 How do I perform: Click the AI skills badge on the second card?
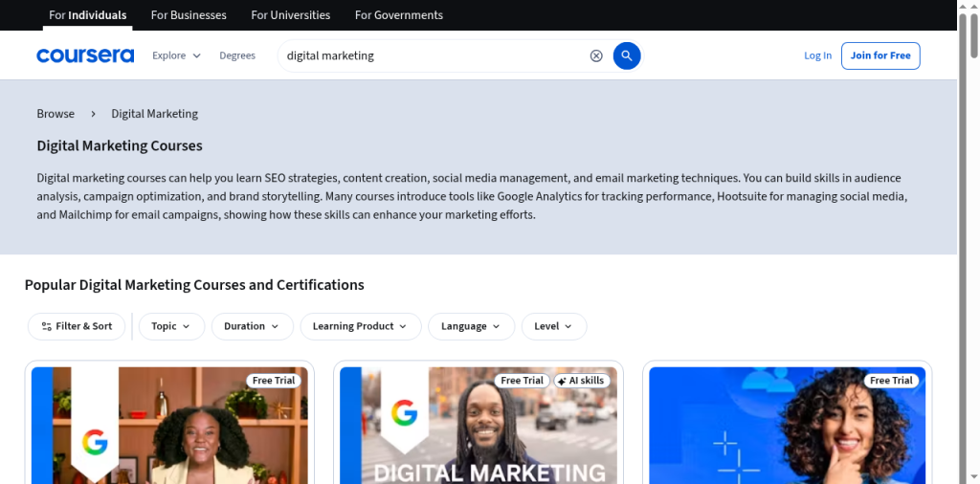581,381
